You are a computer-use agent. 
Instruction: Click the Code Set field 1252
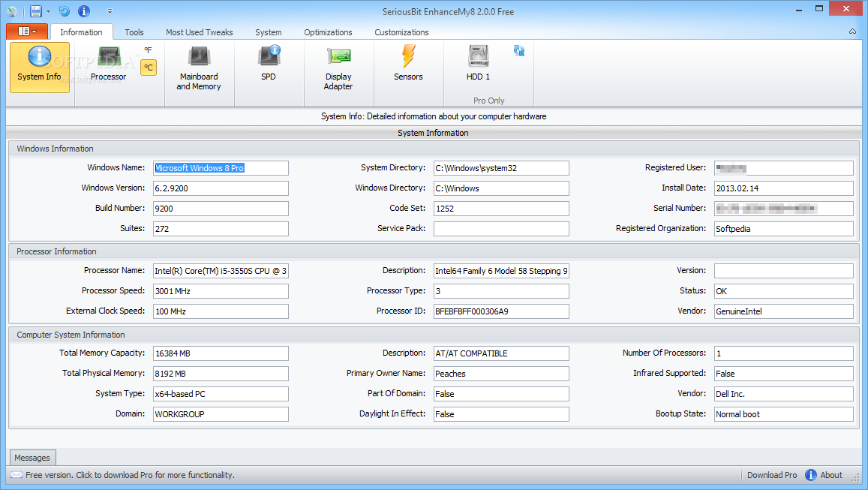point(501,208)
